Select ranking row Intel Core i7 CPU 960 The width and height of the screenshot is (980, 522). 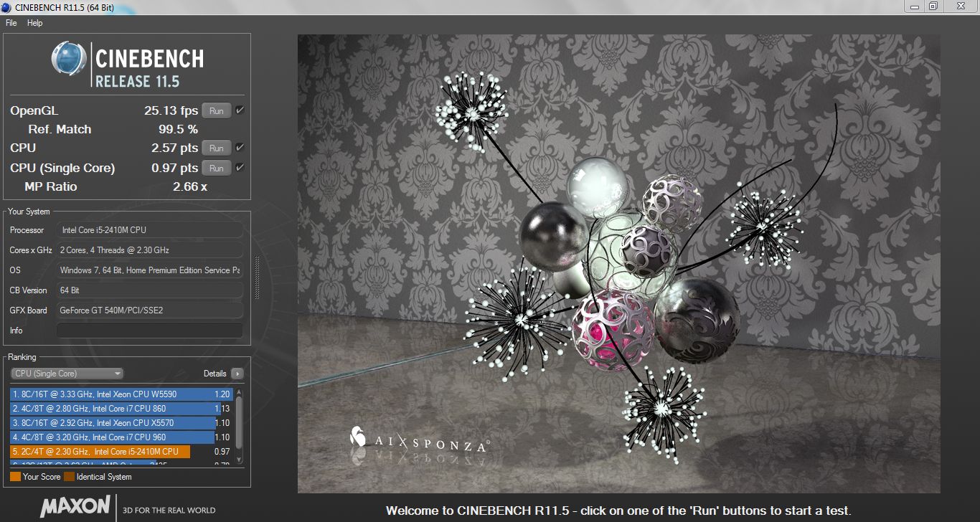[x=121, y=437]
